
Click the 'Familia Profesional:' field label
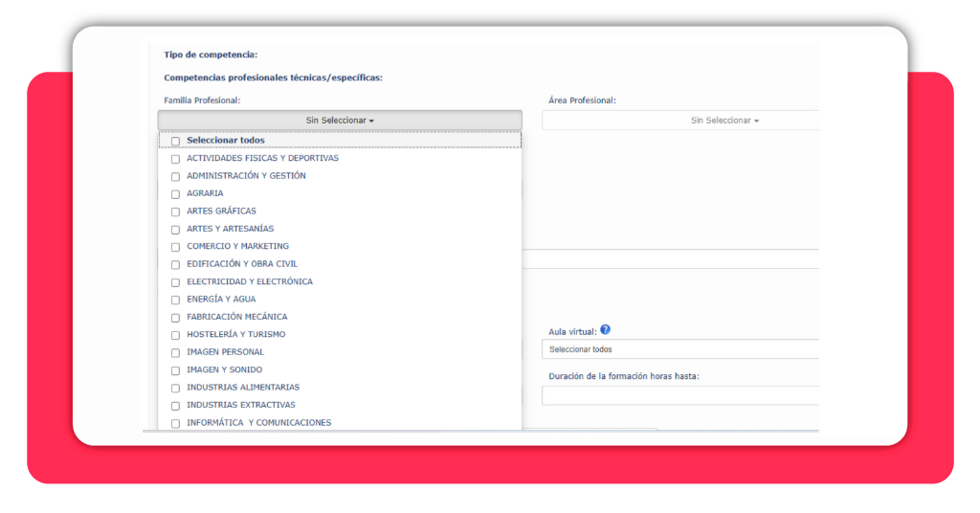(202, 100)
